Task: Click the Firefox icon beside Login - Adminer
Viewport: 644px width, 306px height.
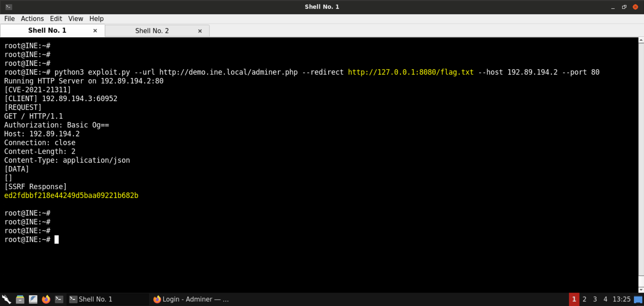Action: tap(157, 299)
